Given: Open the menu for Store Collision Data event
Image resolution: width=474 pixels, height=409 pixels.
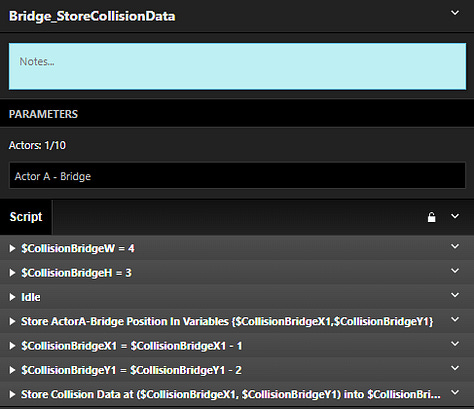Looking at the screenshot, I should pyautogui.click(x=455, y=392).
